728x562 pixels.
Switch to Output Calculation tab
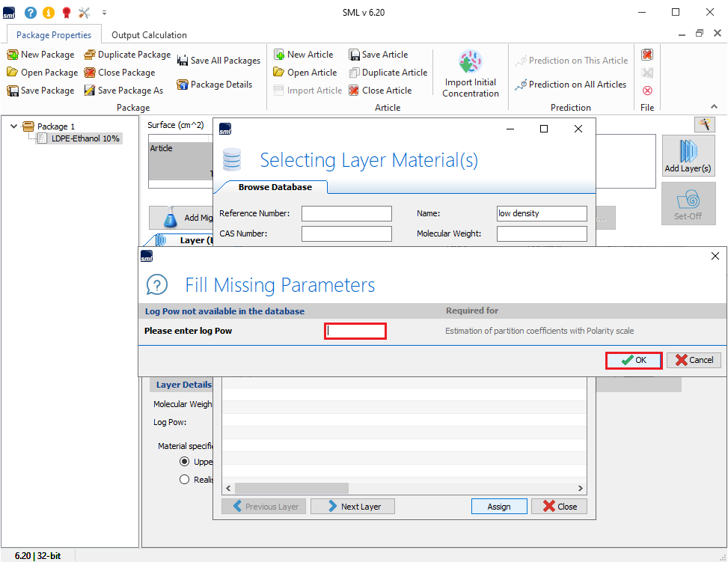[149, 35]
